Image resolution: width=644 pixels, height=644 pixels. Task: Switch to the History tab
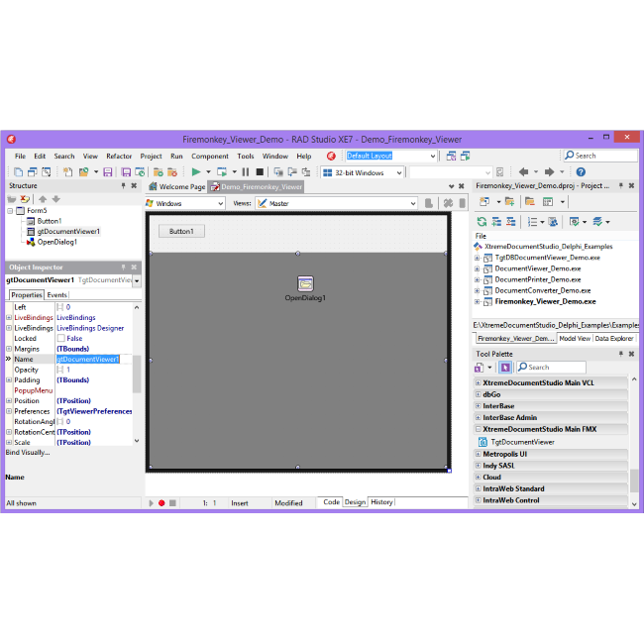[x=381, y=502]
